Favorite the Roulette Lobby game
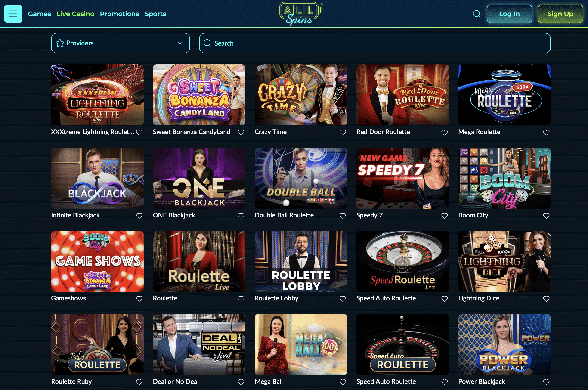Viewport: 588px width, 390px height. (343, 299)
